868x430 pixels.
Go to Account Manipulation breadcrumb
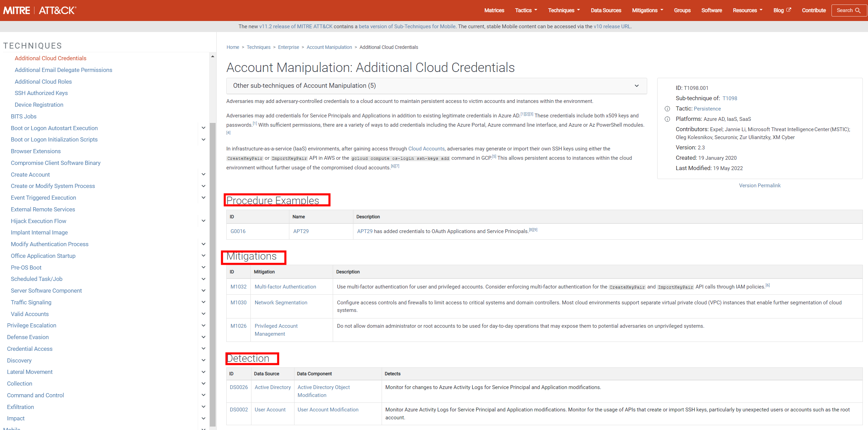329,47
